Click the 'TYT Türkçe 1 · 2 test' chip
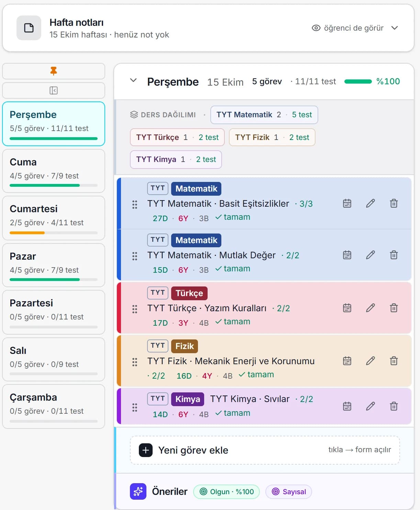Screen dimensions: 420x510 click(177, 137)
